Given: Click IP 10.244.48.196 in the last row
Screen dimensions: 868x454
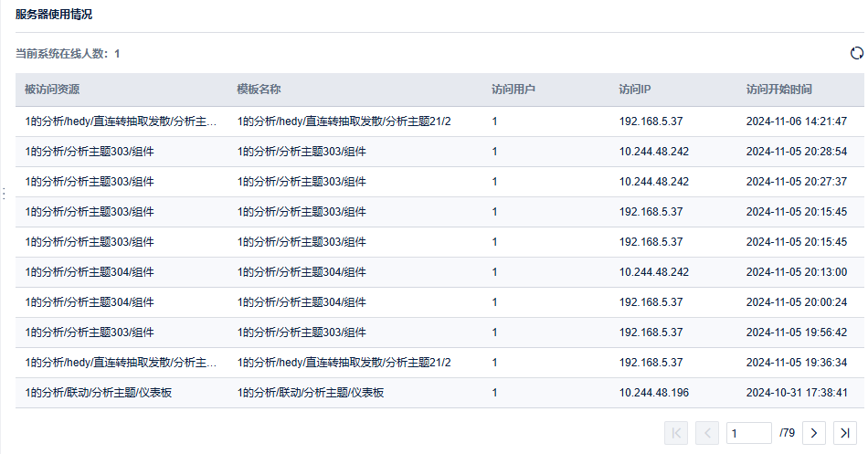Looking at the screenshot, I should 654,393.
